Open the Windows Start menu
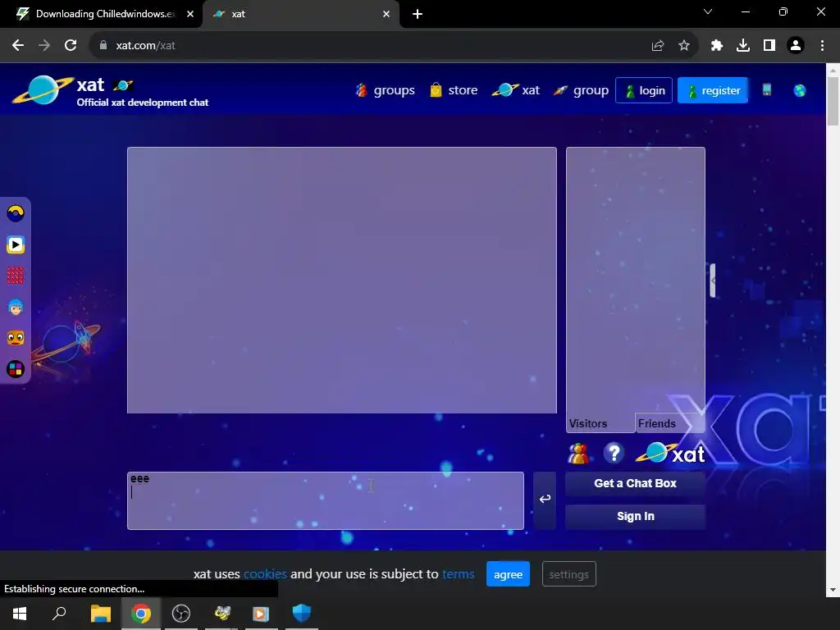The width and height of the screenshot is (840, 630). click(x=20, y=614)
